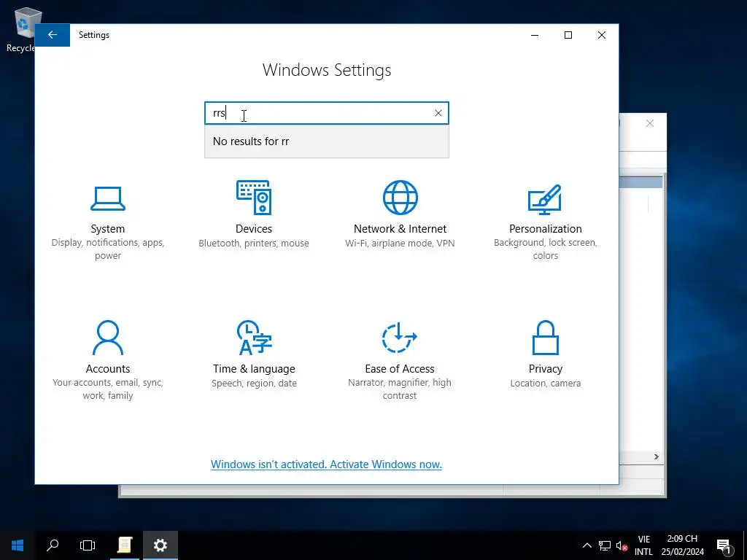Minimize the Settings window
The height and width of the screenshot is (560, 747).
tap(535, 35)
